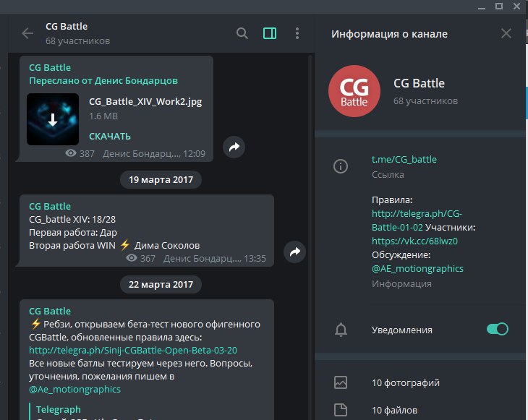
Task: Click the views eye icon showing 387
Action: pos(71,153)
